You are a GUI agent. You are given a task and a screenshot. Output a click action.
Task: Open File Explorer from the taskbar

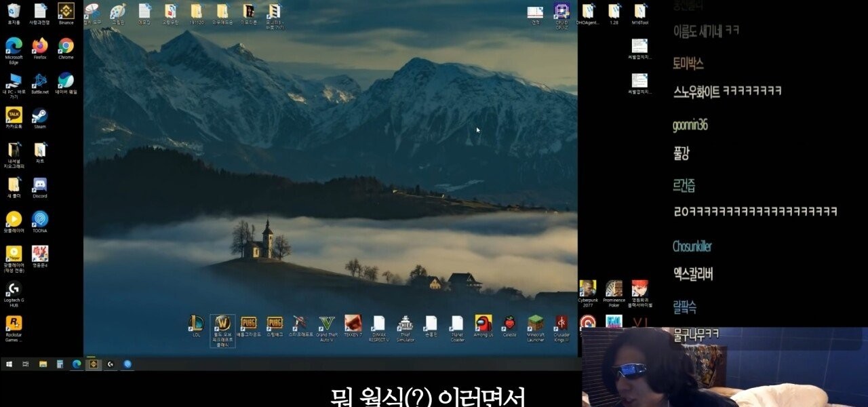click(x=43, y=364)
